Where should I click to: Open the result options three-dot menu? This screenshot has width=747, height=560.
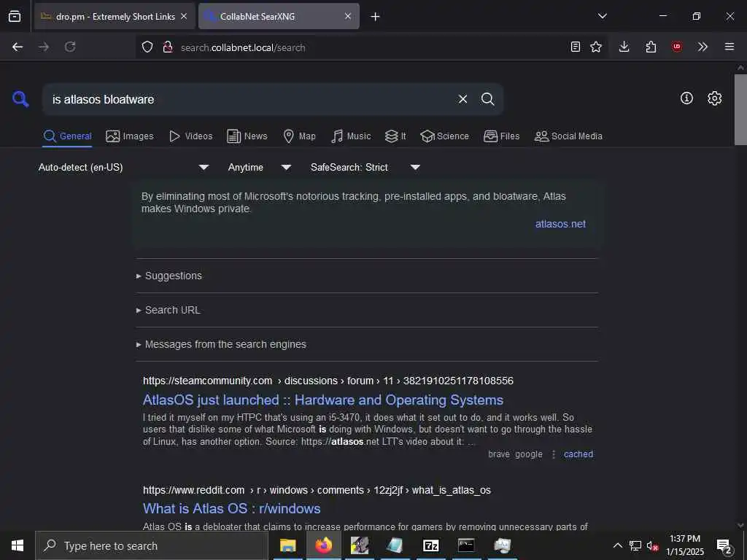coord(553,454)
